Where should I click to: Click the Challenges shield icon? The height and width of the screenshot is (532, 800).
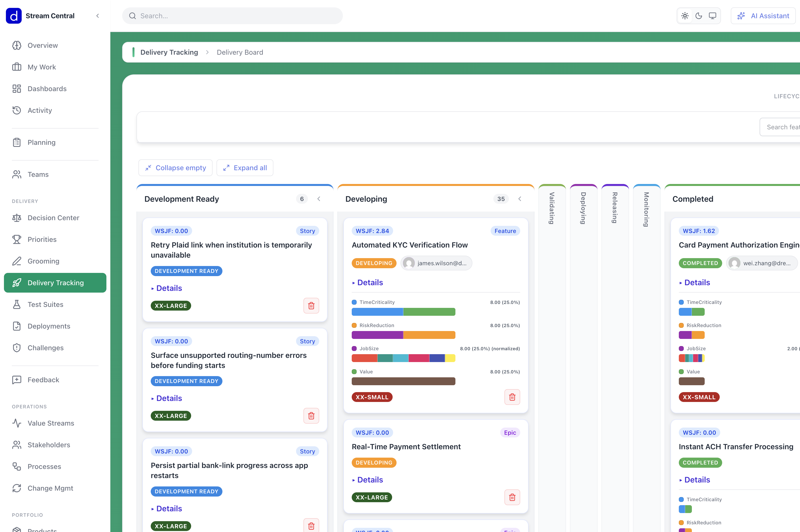[17, 348]
